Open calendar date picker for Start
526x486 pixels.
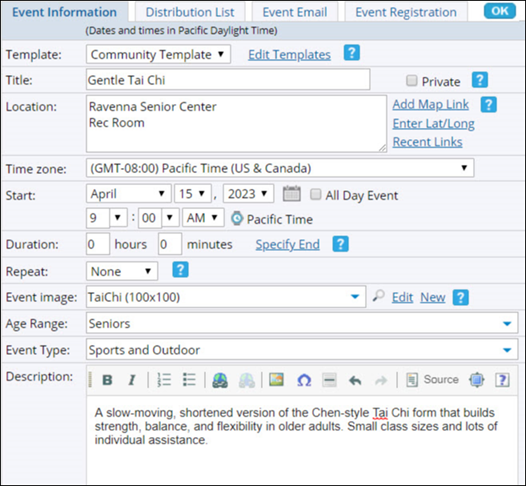(292, 194)
